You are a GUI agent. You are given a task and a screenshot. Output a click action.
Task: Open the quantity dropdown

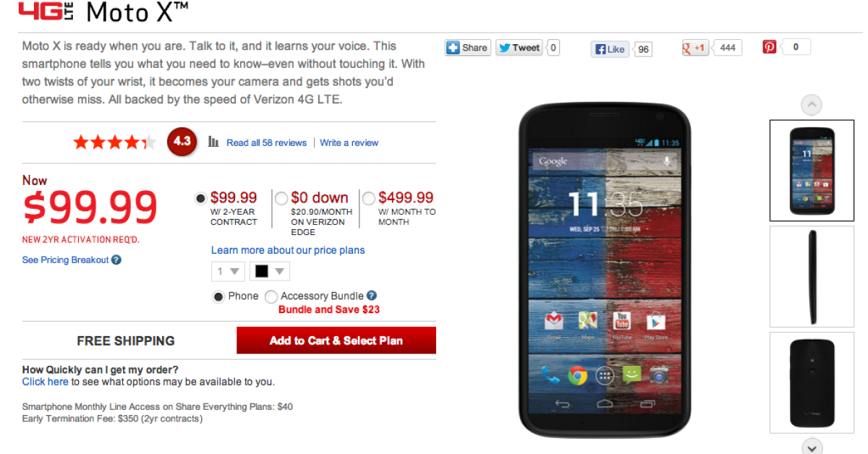click(x=228, y=272)
